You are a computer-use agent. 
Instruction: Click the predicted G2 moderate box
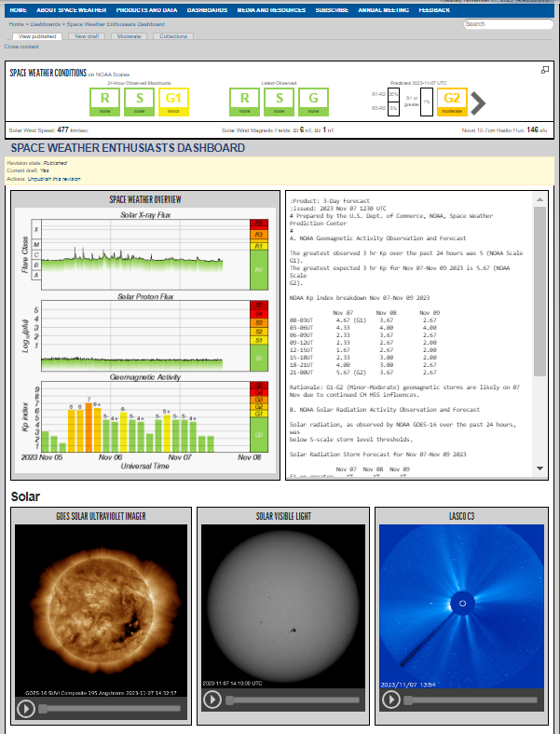pyautogui.click(x=452, y=102)
